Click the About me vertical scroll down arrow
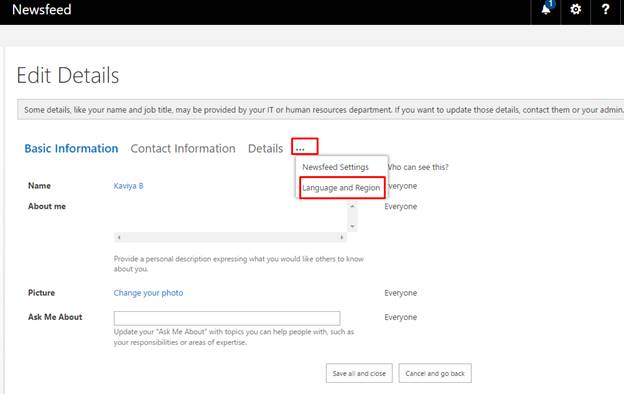 coord(352,226)
